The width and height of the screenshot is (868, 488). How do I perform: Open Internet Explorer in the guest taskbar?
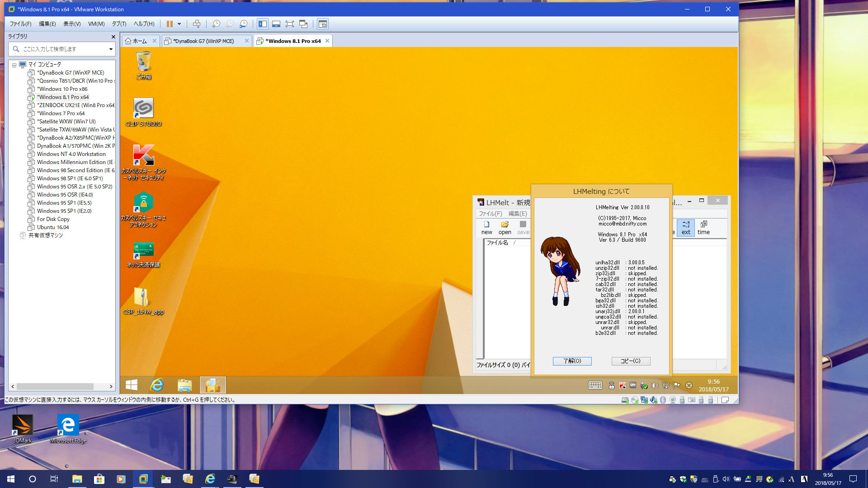[x=157, y=385]
